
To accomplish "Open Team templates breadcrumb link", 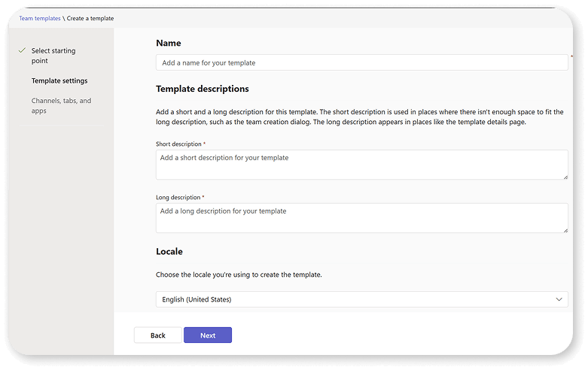I will click(x=40, y=18).
